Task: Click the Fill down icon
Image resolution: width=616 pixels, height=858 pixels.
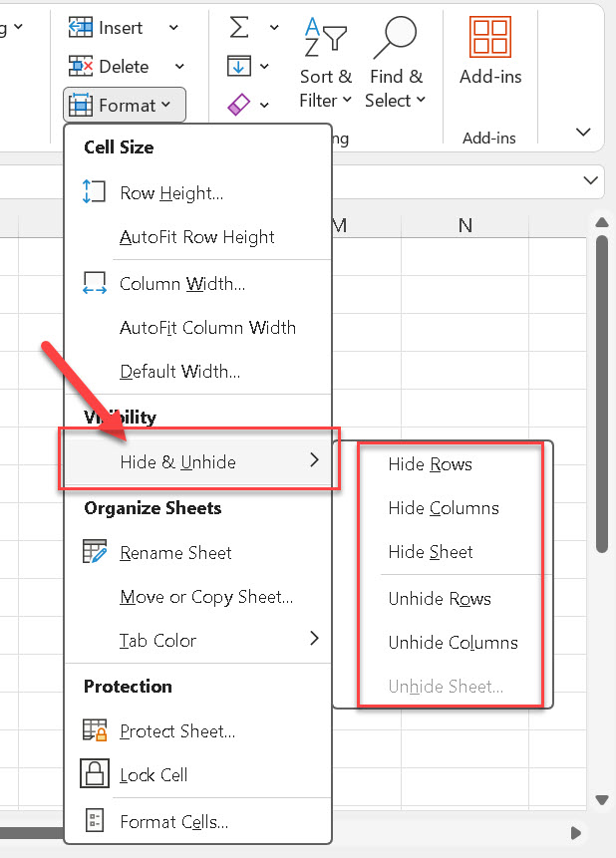Action: [239, 66]
